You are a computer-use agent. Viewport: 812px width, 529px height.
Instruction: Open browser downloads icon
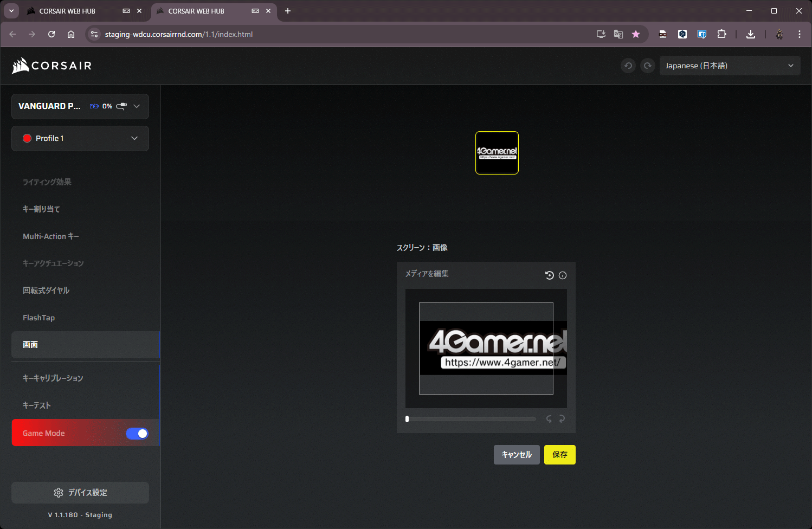(751, 34)
